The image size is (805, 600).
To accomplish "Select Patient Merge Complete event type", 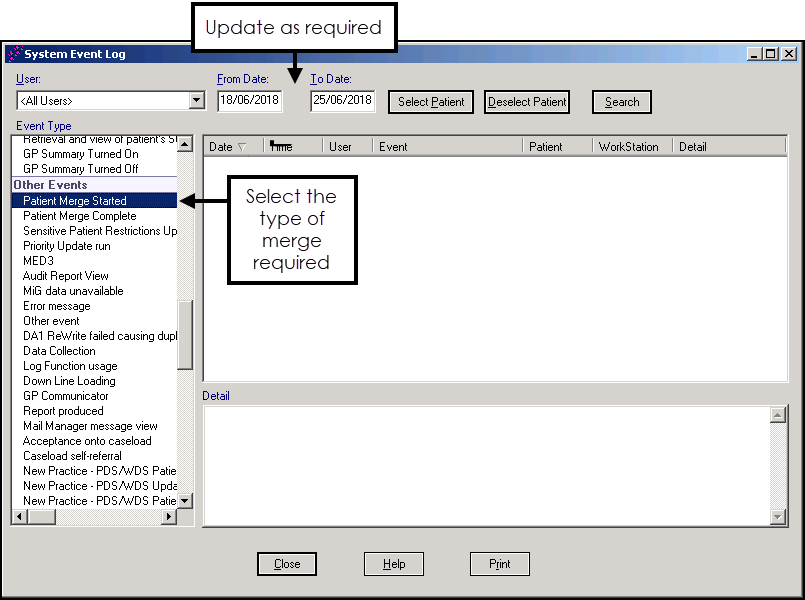I will point(80,216).
